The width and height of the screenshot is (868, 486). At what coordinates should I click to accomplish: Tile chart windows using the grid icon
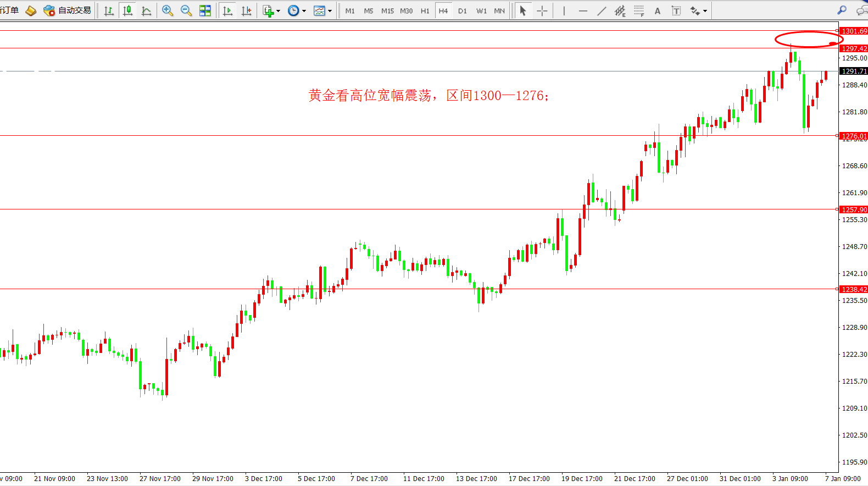click(205, 10)
